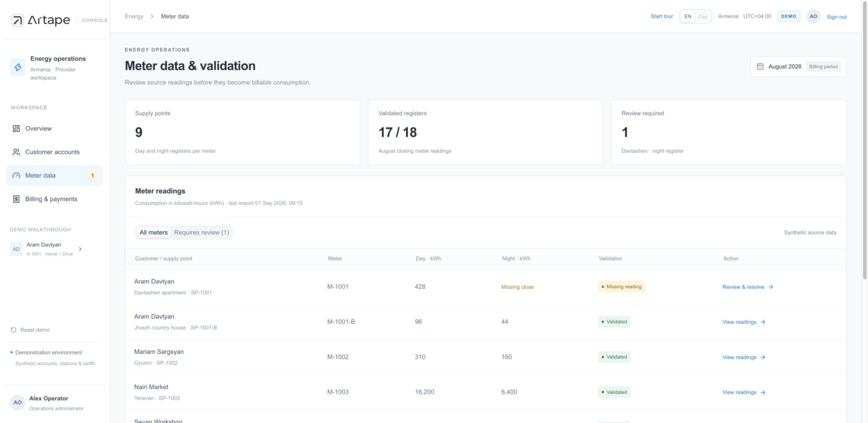
Task: Click the arrow icon in the M-1002 row
Action: pos(763,357)
